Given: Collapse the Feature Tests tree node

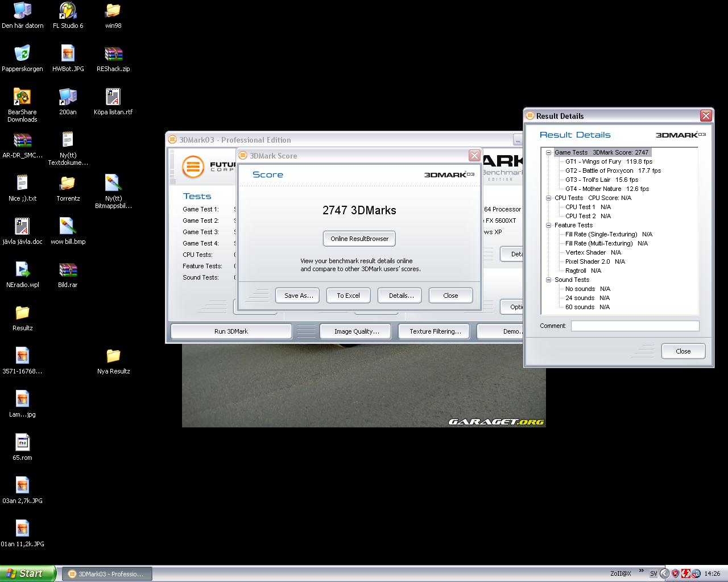Looking at the screenshot, I should point(549,225).
